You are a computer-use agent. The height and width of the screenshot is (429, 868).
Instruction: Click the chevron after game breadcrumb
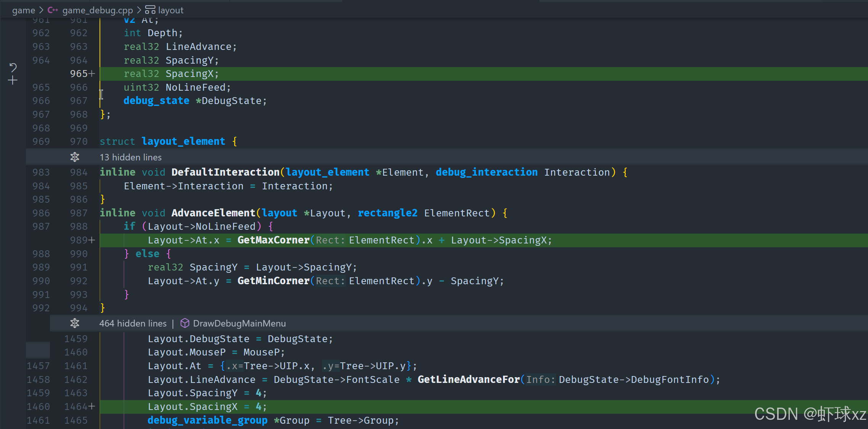[41, 10]
